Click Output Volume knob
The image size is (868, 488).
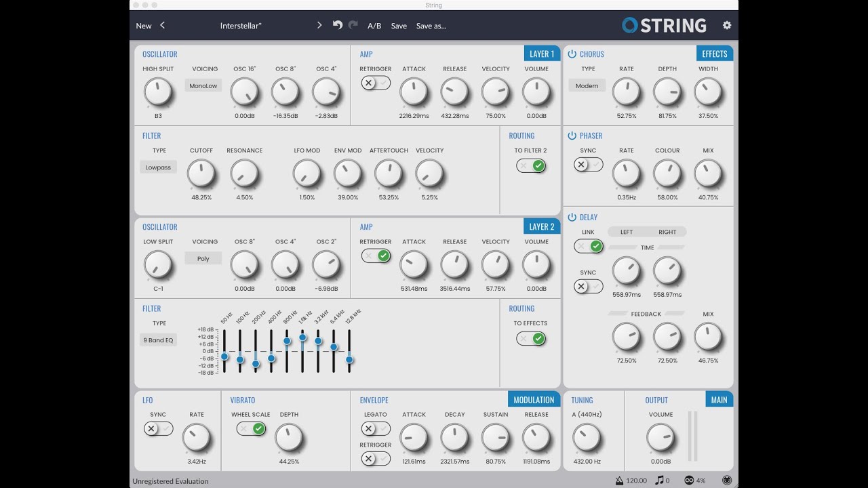(x=660, y=437)
